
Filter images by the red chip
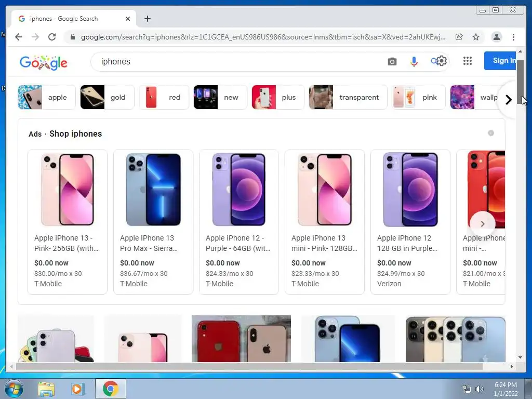[164, 97]
